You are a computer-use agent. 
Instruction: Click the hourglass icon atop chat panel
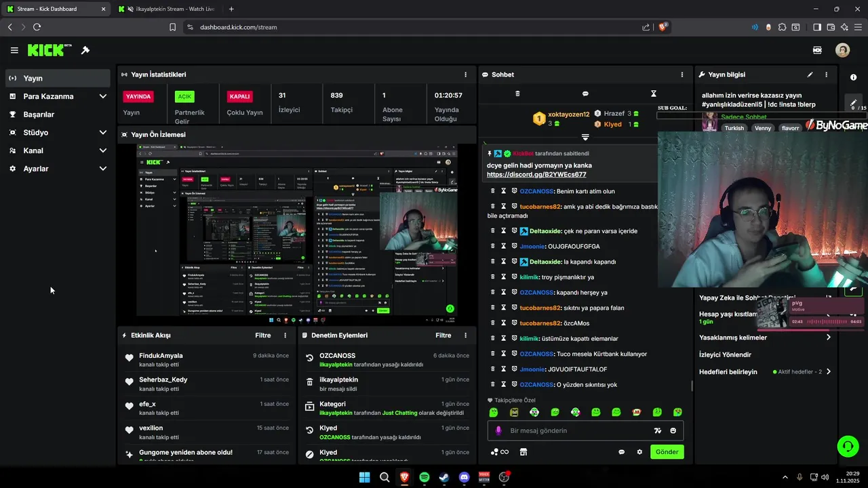pos(654,94)
